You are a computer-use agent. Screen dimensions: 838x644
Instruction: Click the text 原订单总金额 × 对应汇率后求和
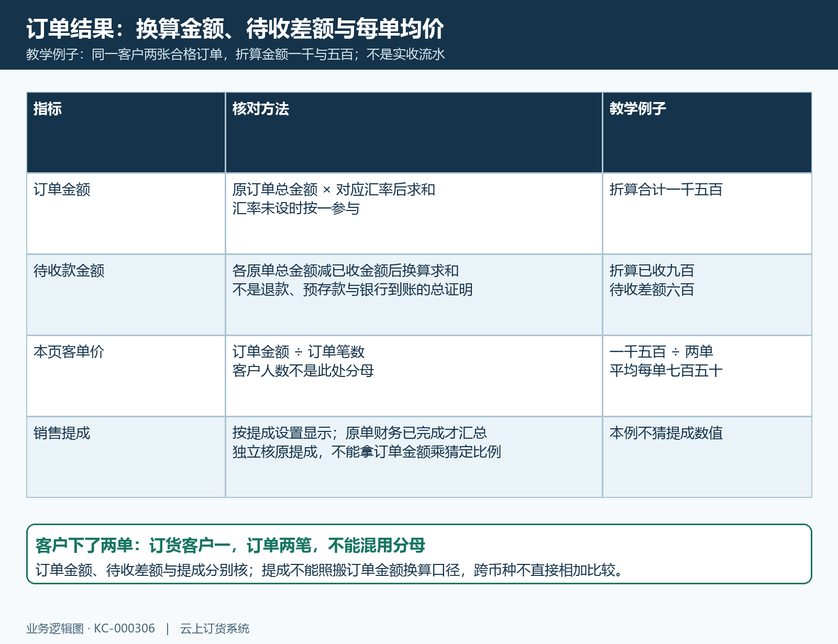(334, 190)
